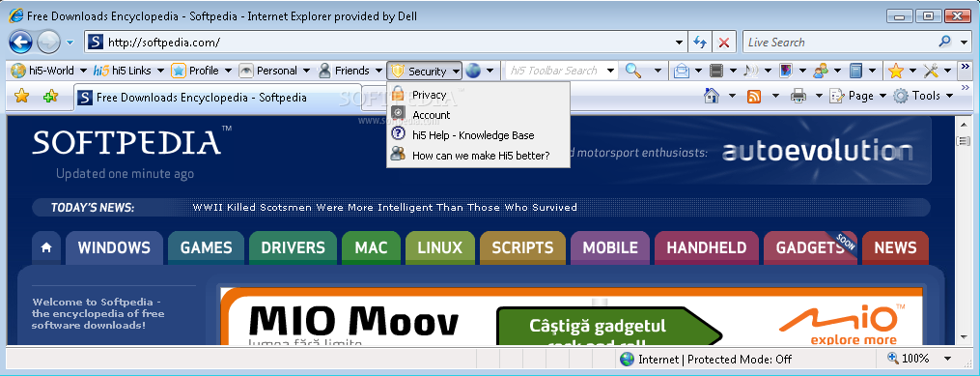Image resolution: width=980 pixels, height=376 pixels.
Task: Open the recent pages dropdown arrow
Action: [x=70, y=43]
